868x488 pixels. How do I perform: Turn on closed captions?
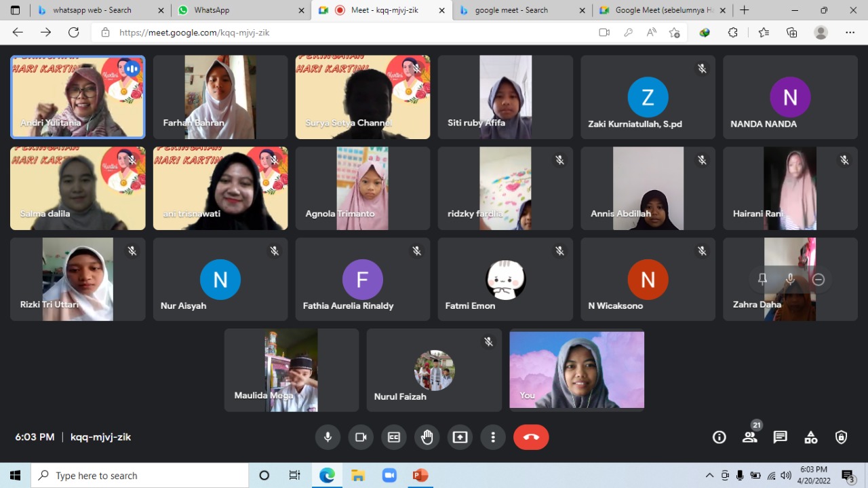coord(394,437)
